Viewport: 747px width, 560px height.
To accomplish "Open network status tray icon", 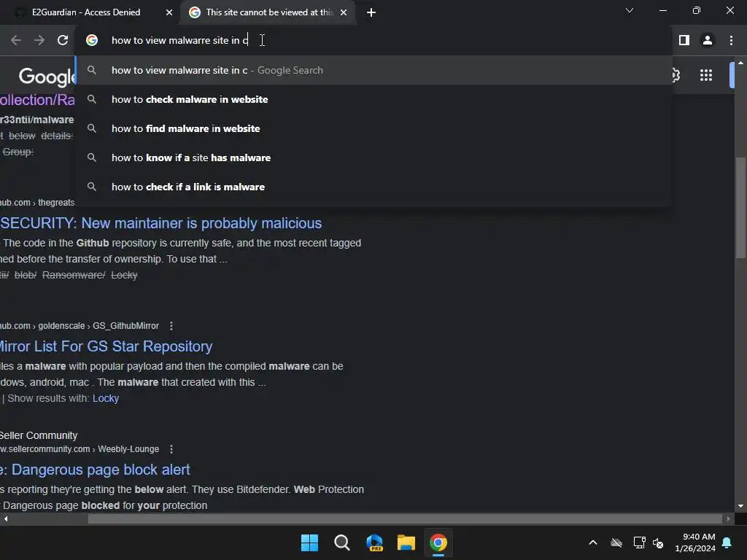I will tap(639, 542).
